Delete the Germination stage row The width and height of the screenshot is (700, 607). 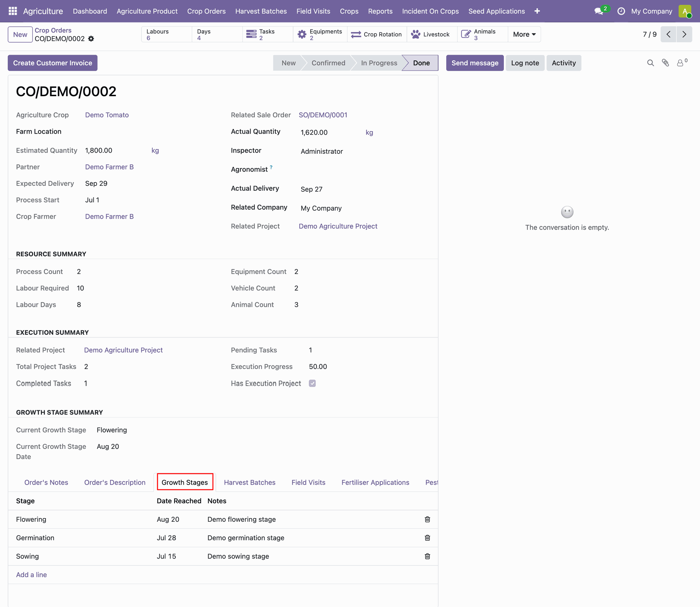click(x=427, y=538)
